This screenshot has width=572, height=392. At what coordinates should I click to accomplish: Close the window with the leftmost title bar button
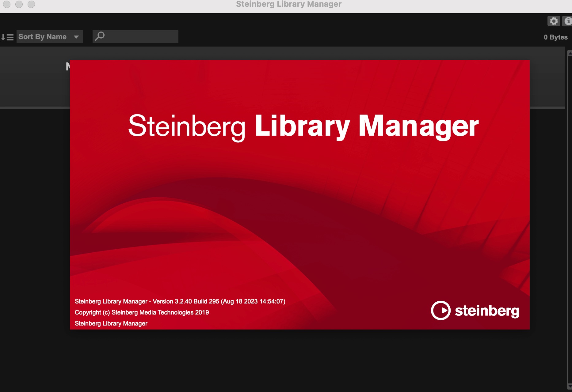pyautogui.click(x=7, y=4)
